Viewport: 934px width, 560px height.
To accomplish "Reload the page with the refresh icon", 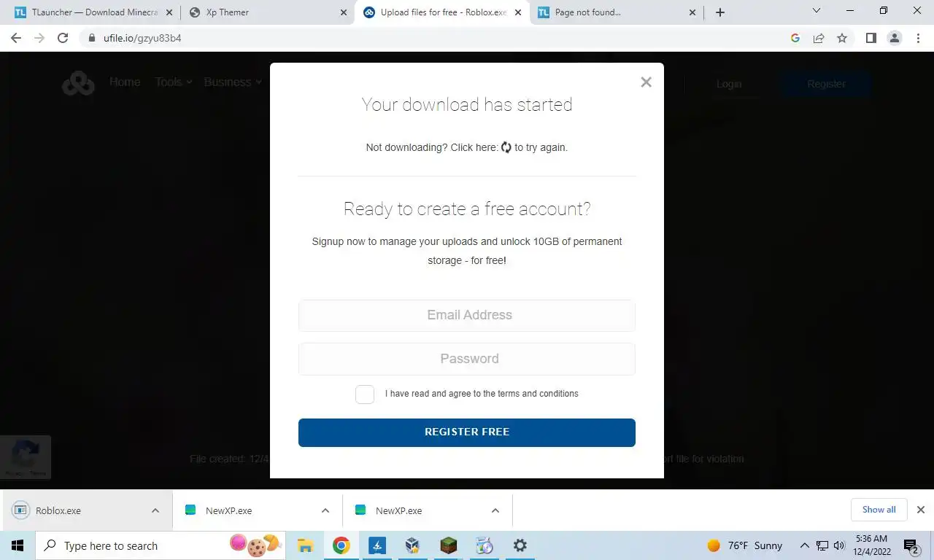I will (x=63, y=38).
